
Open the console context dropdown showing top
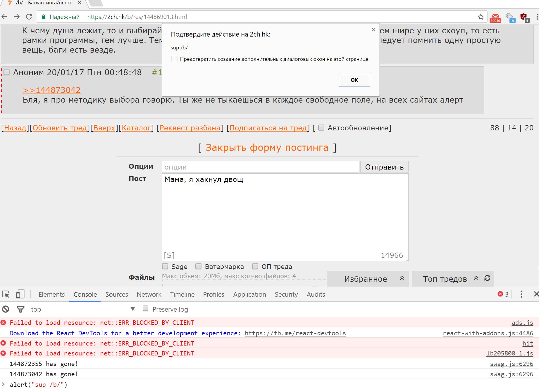[x=83, y=309]
